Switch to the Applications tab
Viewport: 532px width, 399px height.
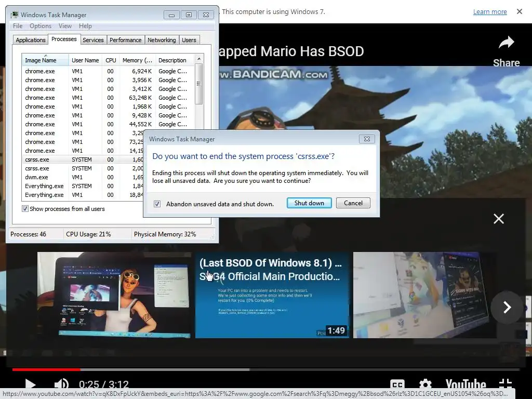pos(31,40)
